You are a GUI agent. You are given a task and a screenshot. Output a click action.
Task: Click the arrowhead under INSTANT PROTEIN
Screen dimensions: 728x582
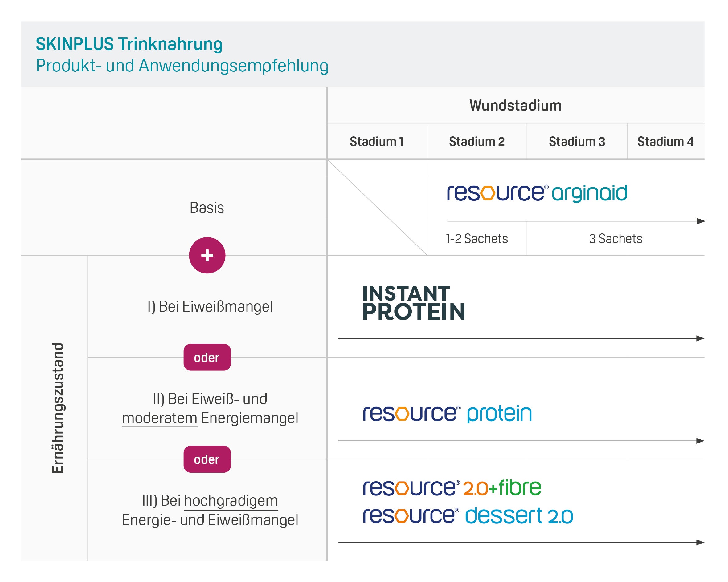point(700,338)
